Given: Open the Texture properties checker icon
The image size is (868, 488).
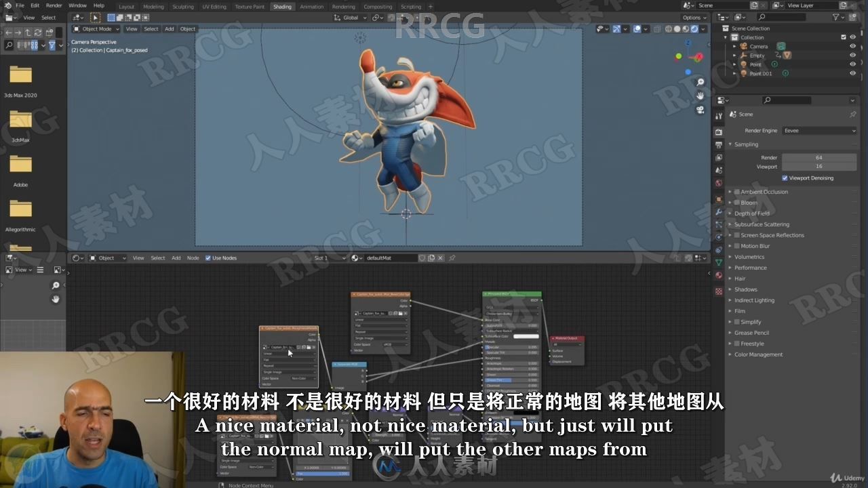Looking at the screenshot, I should (x=719, y=291).
